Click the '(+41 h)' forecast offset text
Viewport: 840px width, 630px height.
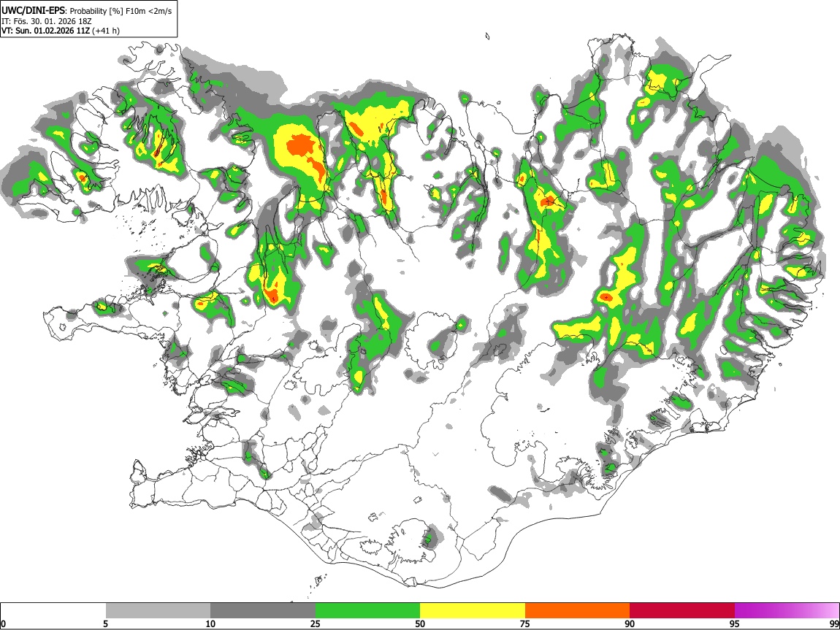(106, 31)
